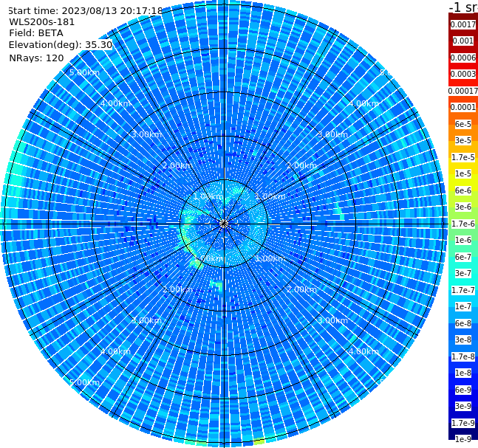This screenshot has width=478, height=448.
Task: Click the '3e-8' colorbar value
Action: pyautogui.click(x=463, y=340)
